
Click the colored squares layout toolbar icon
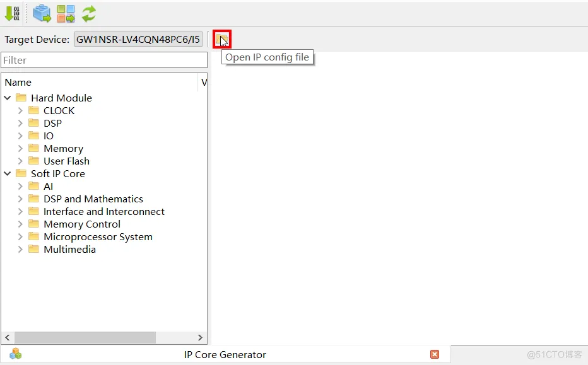coord(66,13)
